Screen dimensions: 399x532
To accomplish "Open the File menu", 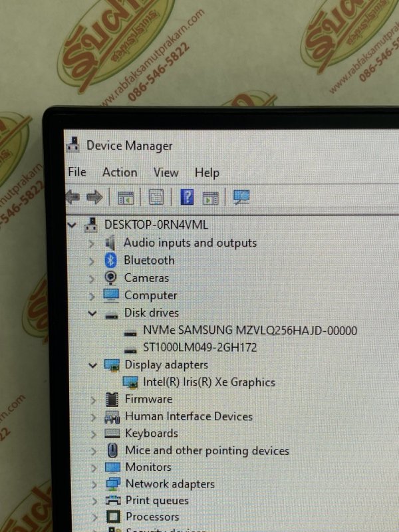I will click(77, 172).
